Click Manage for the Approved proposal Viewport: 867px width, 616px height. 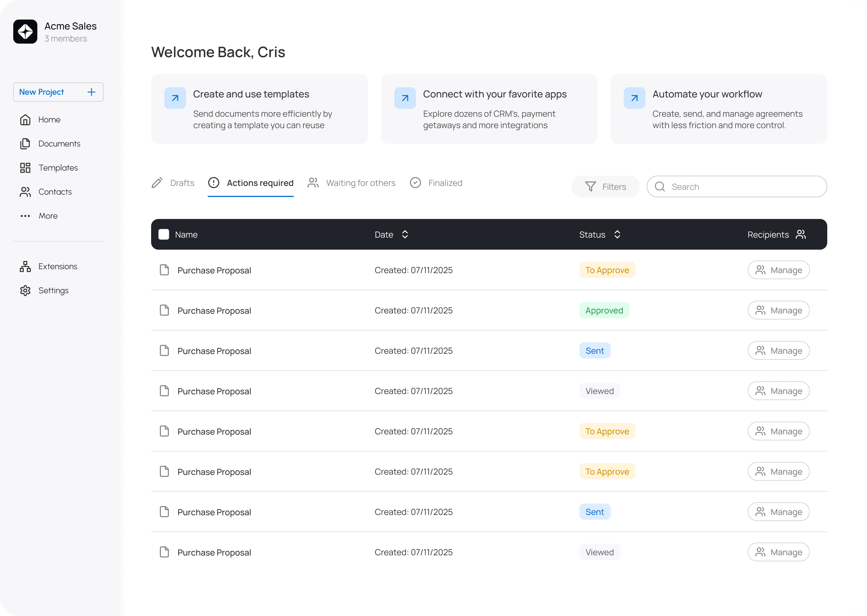[778, 310]
